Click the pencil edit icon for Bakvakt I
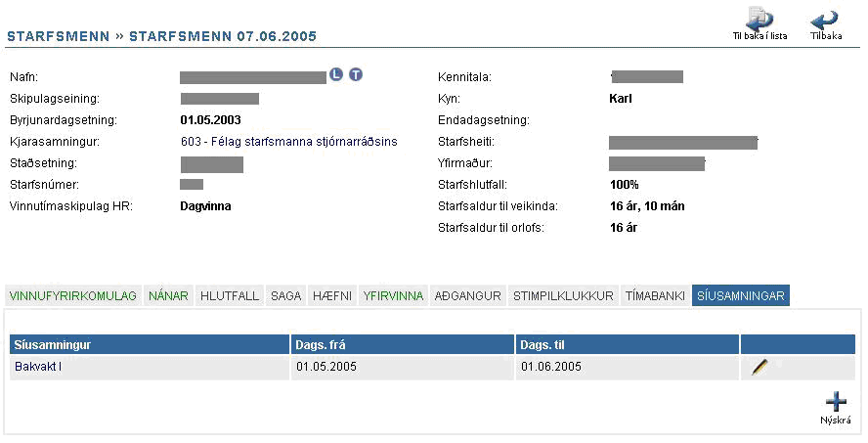Screen dimensions: 868x443 coord(759,368)
